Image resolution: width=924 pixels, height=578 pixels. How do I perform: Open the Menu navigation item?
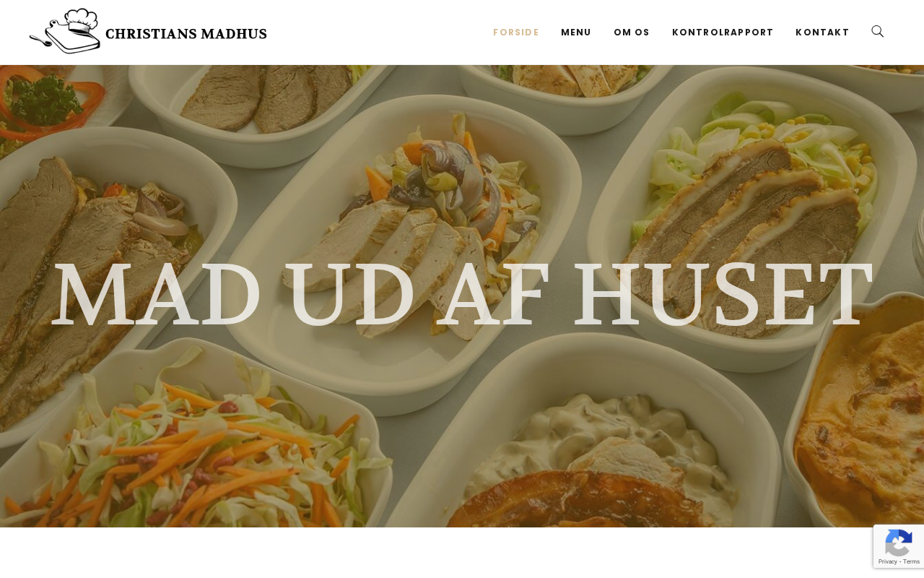click(x=576, y=33)
